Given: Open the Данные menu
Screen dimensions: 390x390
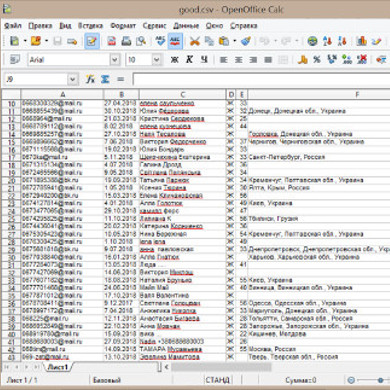Looking at the screenshot, I should click(x=186, y=26).
